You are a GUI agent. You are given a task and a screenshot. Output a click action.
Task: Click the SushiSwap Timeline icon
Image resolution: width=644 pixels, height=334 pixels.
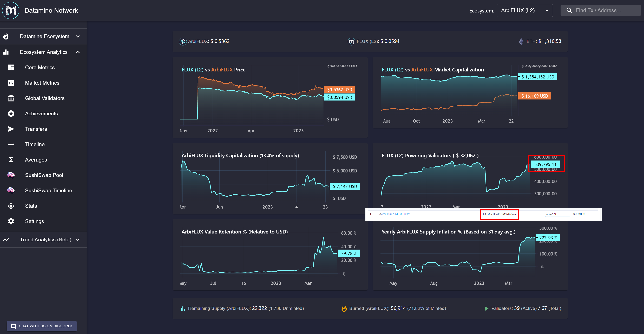point(11,190)
